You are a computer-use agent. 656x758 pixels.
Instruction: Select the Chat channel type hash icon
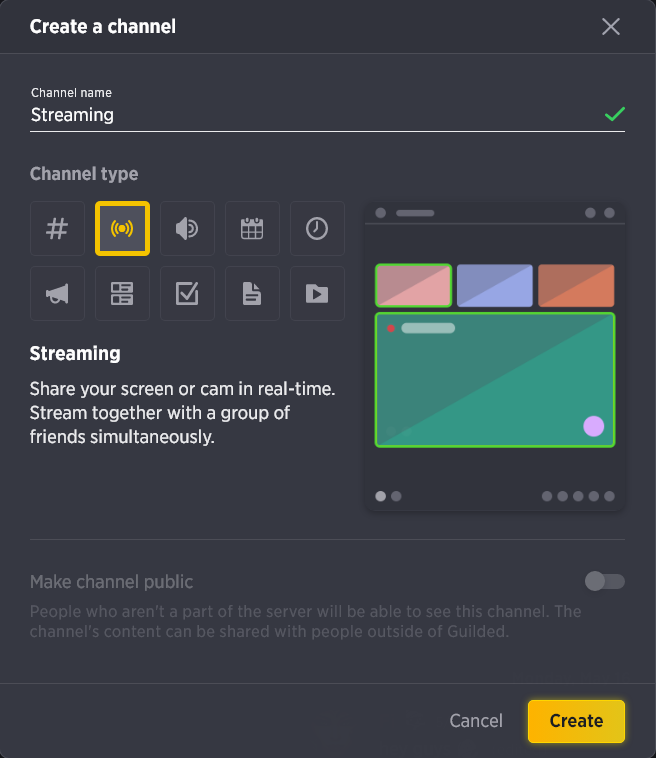58,229
